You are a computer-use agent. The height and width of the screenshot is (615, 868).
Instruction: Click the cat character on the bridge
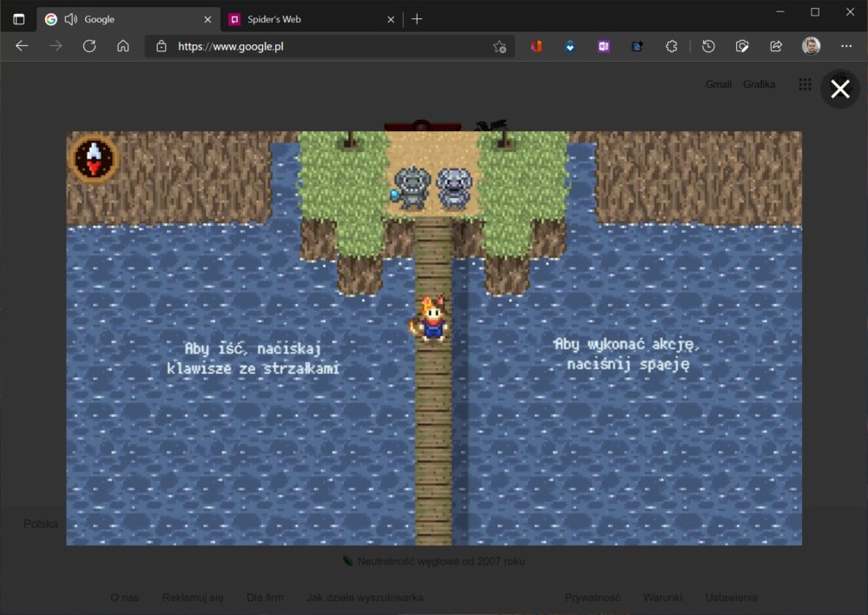[431, 319]
